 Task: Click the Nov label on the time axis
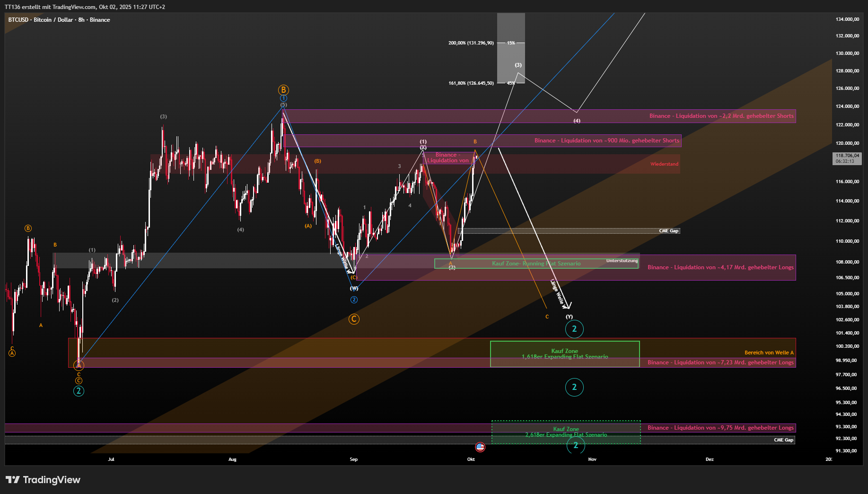(592, 459)
